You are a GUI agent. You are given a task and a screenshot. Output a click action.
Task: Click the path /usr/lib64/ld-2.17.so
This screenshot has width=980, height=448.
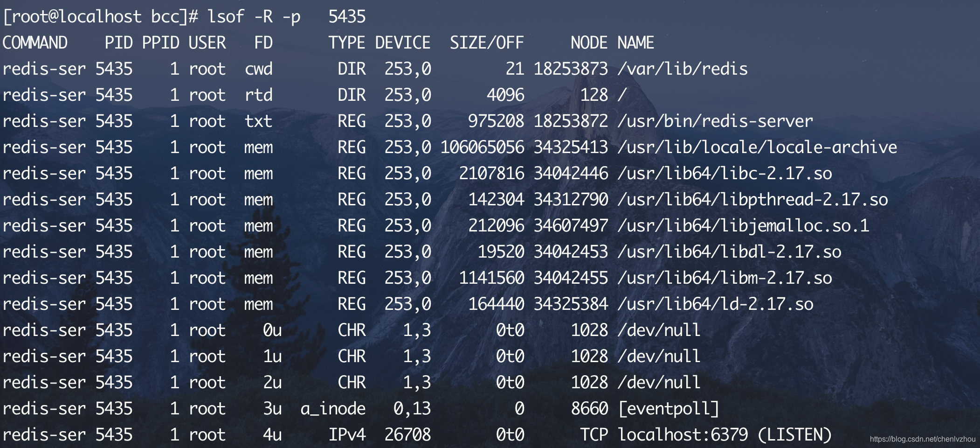[716, 304]
